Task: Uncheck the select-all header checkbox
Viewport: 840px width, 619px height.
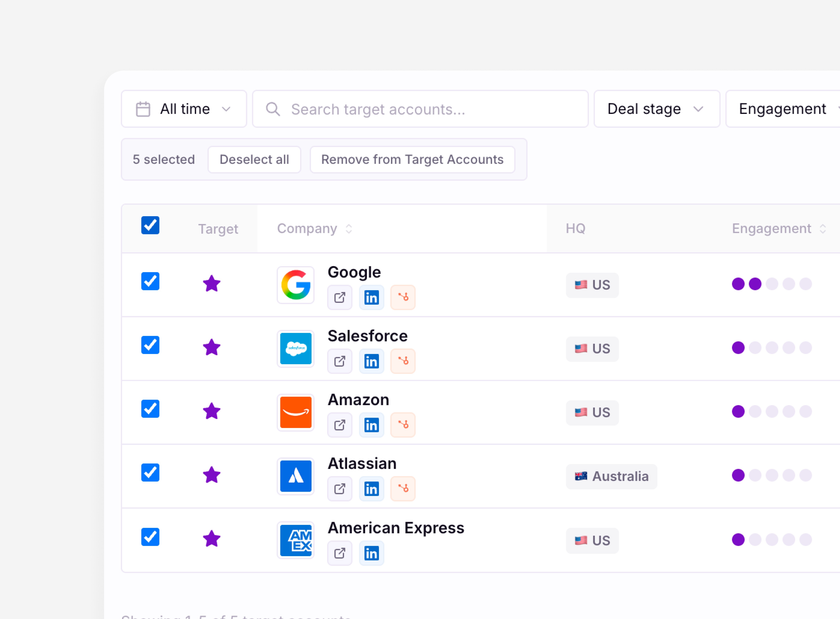Action: pos(150,225)
